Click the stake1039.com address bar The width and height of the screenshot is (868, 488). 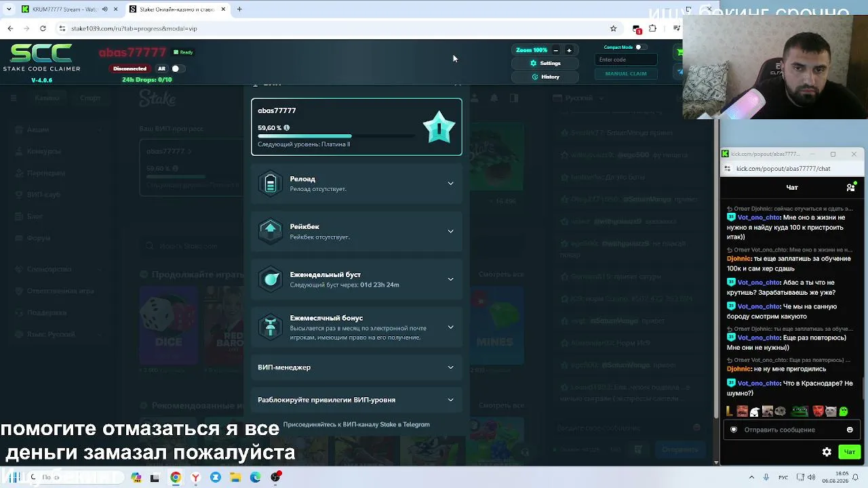339,28
